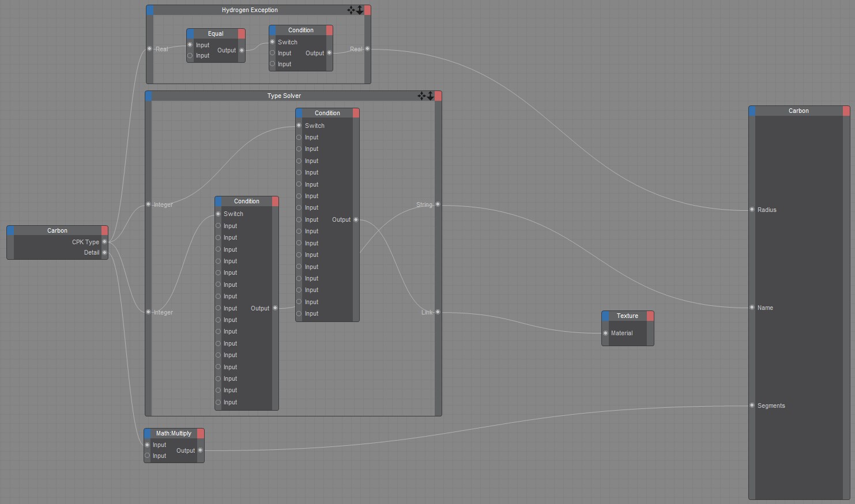Viewport: 855px width, 504px height.
Task: Open red corner of Condition node in Hydrogen Exception
Action: click(x=329, y=30)
